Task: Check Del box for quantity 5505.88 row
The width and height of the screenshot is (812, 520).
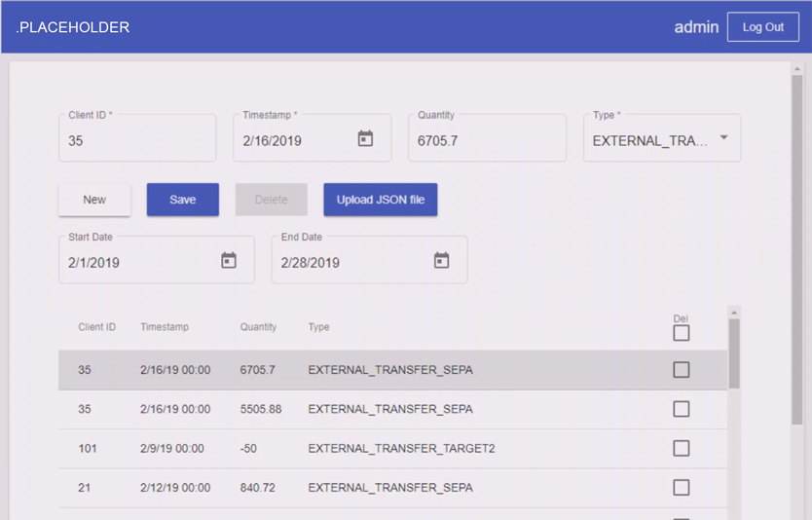Action: point(681,409)
